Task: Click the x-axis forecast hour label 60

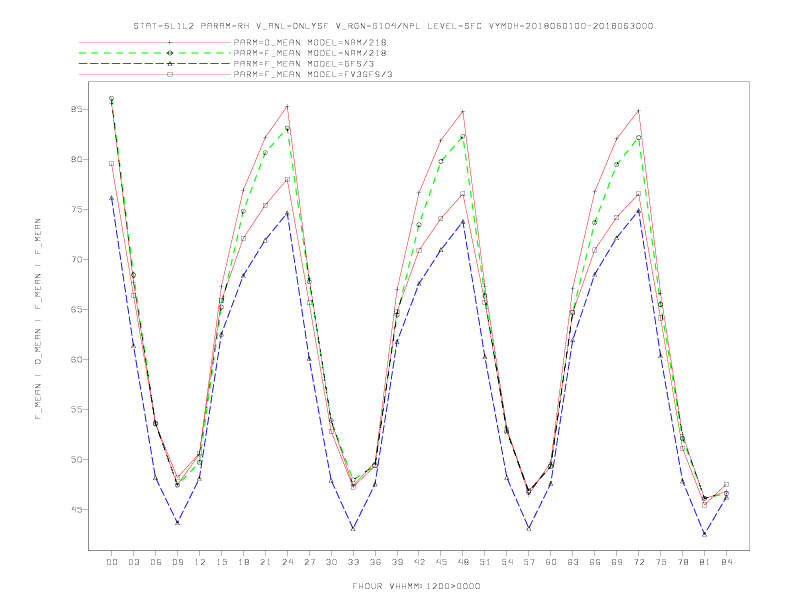Action: [x=551, y=562]
